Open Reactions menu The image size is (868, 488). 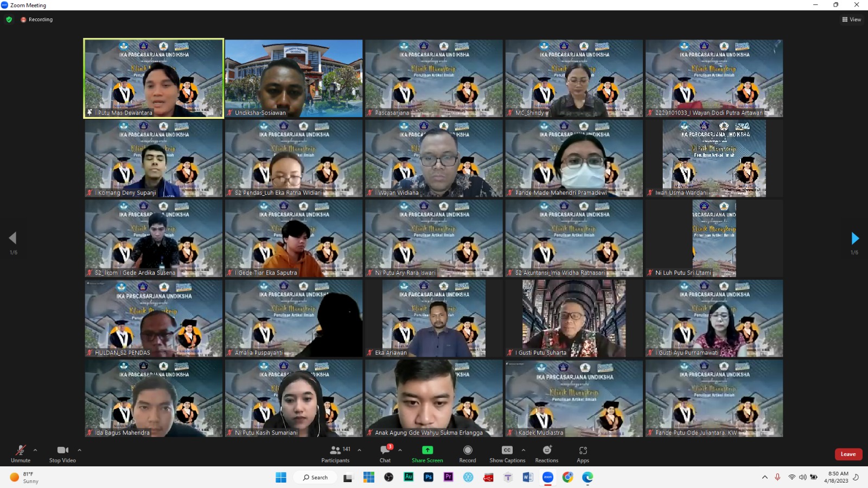click(x=547, y=454)
